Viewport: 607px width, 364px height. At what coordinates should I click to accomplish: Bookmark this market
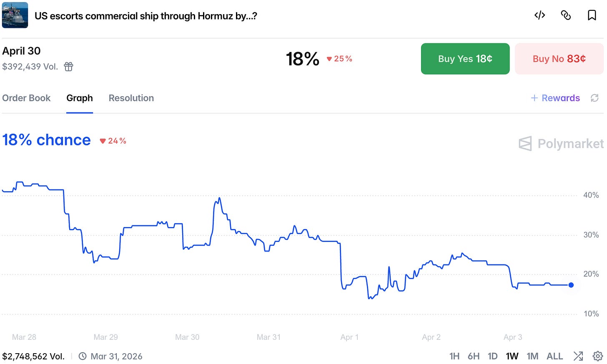(x=592, y=15)
